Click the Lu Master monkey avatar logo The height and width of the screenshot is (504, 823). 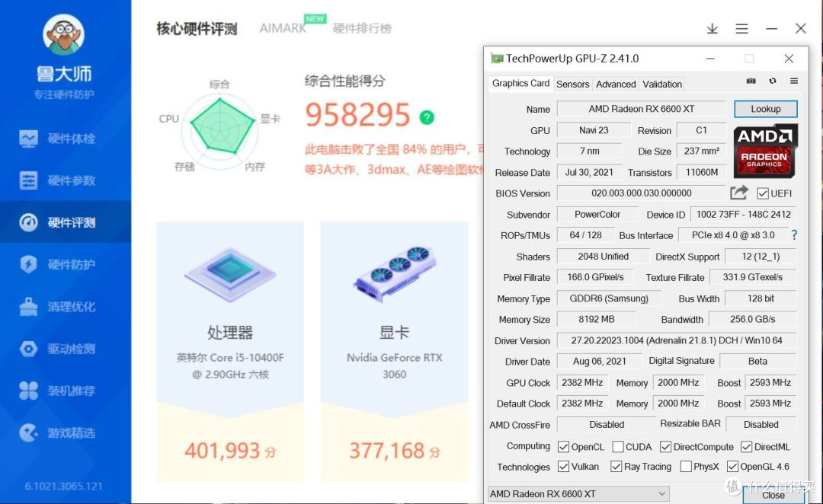(63, 34)
